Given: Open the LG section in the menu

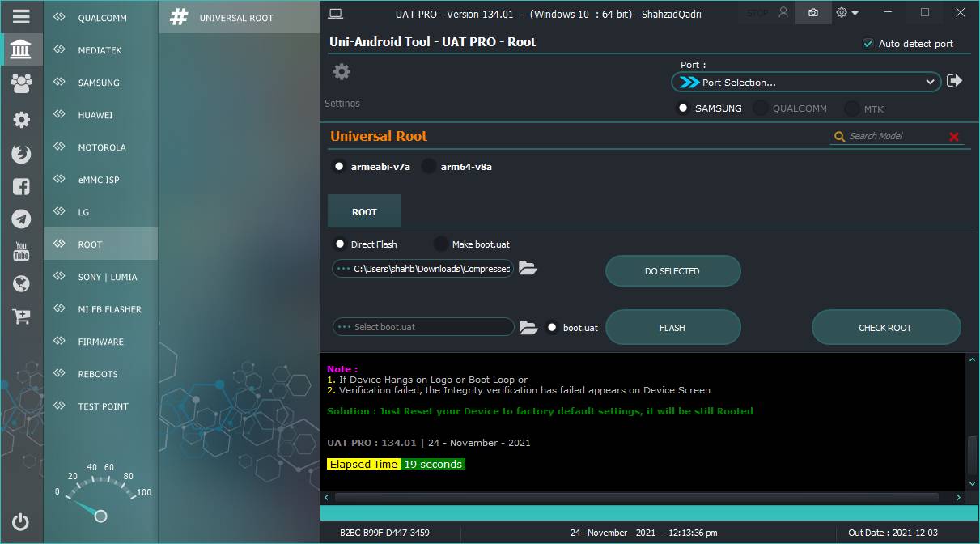Looking at the screenshot, I should [x=101, y=212].
